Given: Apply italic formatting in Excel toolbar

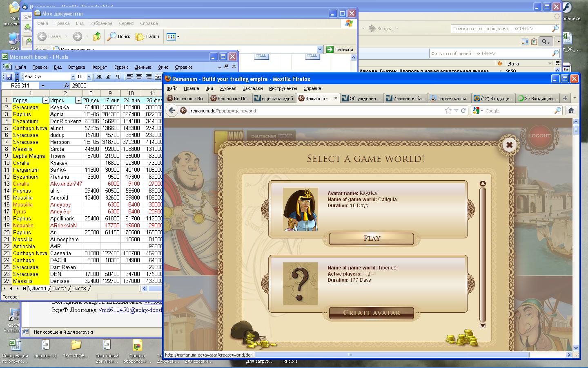Looking at the screenshot, I should pos(108,76).
